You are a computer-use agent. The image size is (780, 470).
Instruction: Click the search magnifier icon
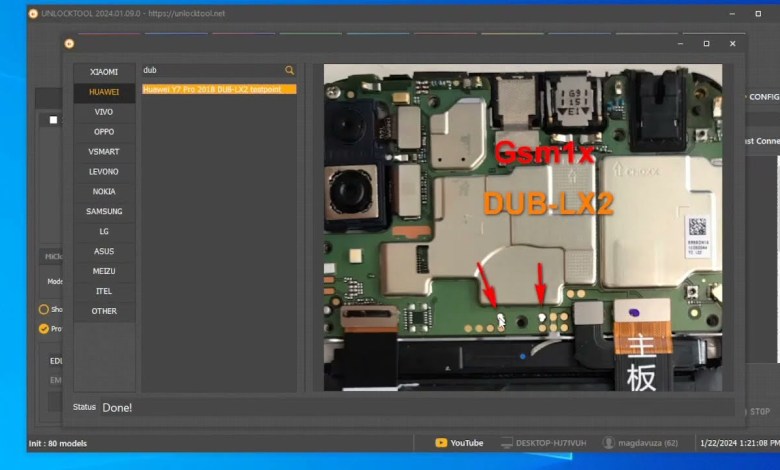[x=290, y=71]
